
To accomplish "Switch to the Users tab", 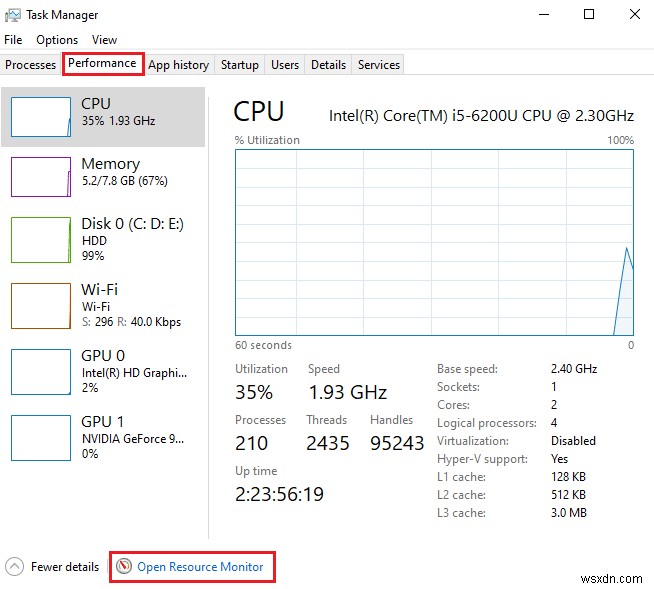I will [x=285, y=65].
